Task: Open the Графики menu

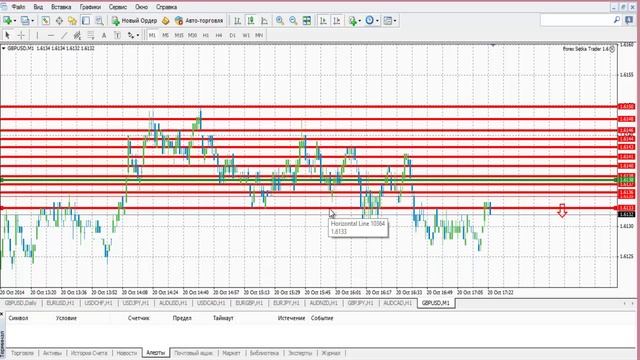Action: [x=90, y=7]
